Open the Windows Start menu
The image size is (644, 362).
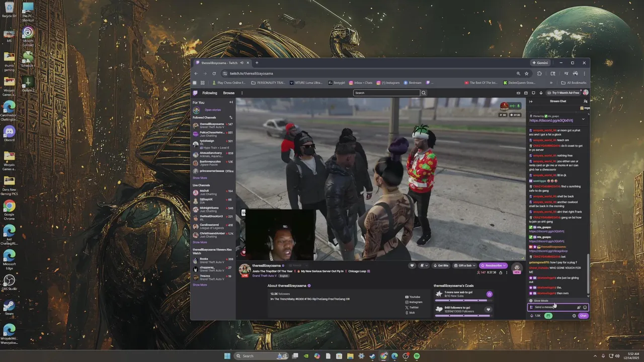tap(227, 356)
